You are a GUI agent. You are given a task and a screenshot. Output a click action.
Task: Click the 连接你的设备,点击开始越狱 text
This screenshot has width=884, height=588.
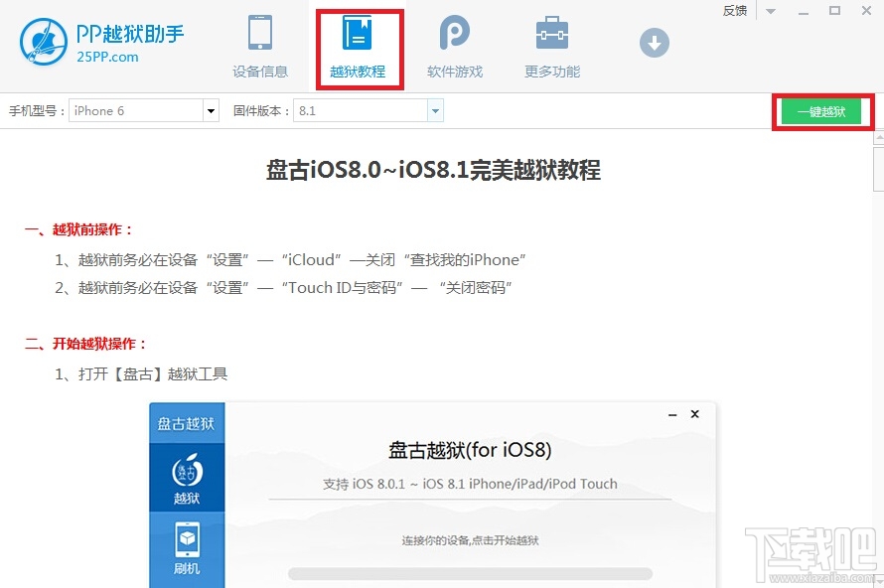[470, 540]
